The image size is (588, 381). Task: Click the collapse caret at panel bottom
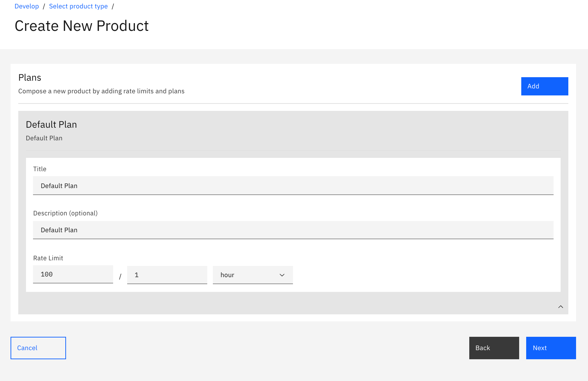(x=561, y=306)
